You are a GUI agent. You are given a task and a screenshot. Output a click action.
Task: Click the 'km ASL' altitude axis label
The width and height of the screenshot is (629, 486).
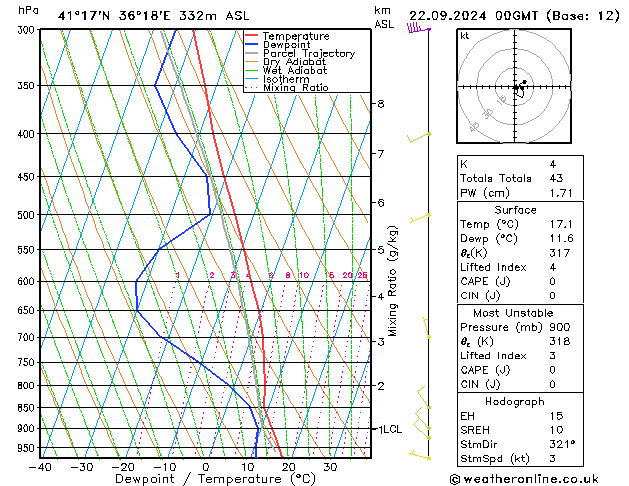(383, 17)
